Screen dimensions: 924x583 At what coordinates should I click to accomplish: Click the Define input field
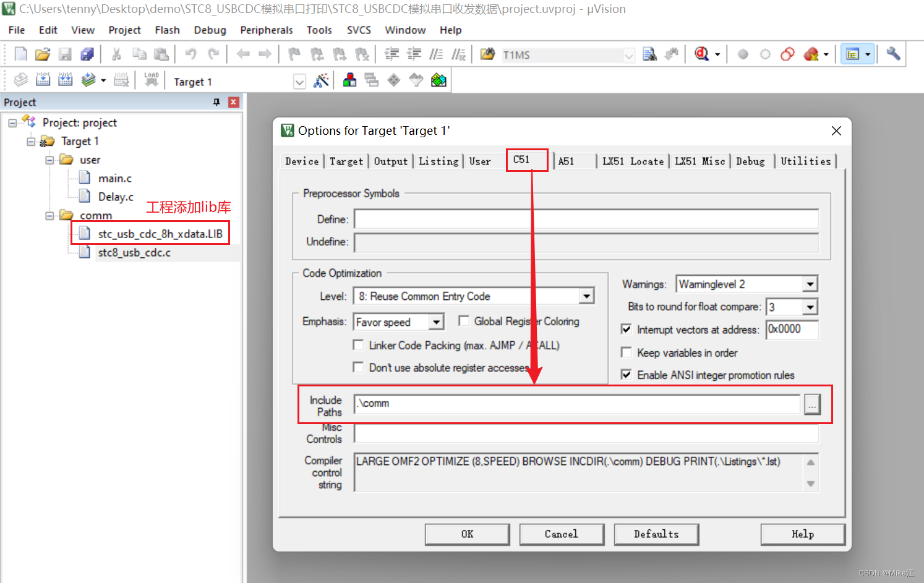[586, 219]
